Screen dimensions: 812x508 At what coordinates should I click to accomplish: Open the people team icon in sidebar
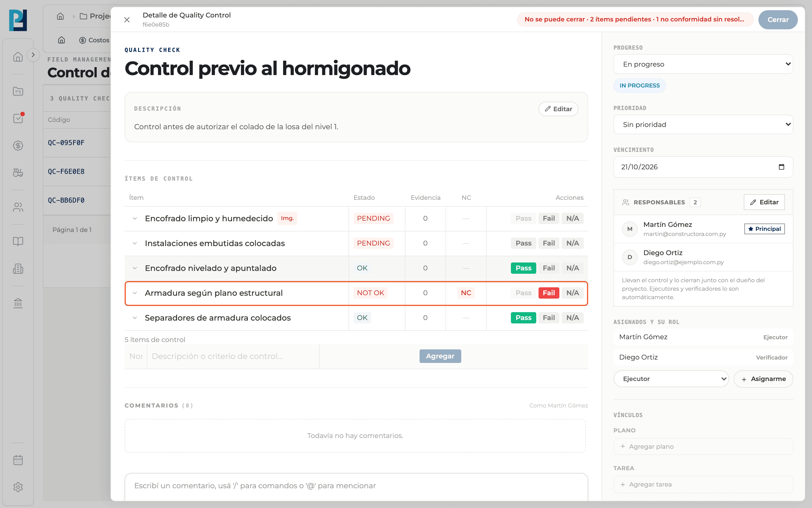click(x=18, y=207)
